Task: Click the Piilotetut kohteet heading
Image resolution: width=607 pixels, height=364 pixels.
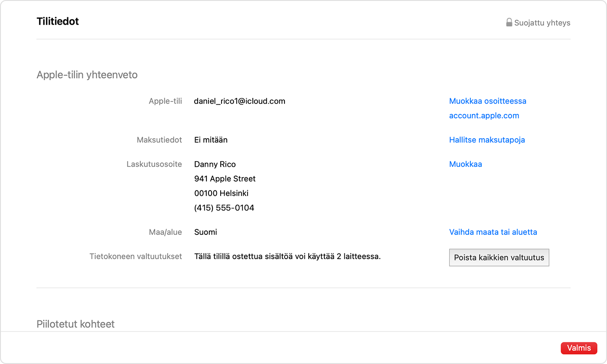Action: coord(76,324)
